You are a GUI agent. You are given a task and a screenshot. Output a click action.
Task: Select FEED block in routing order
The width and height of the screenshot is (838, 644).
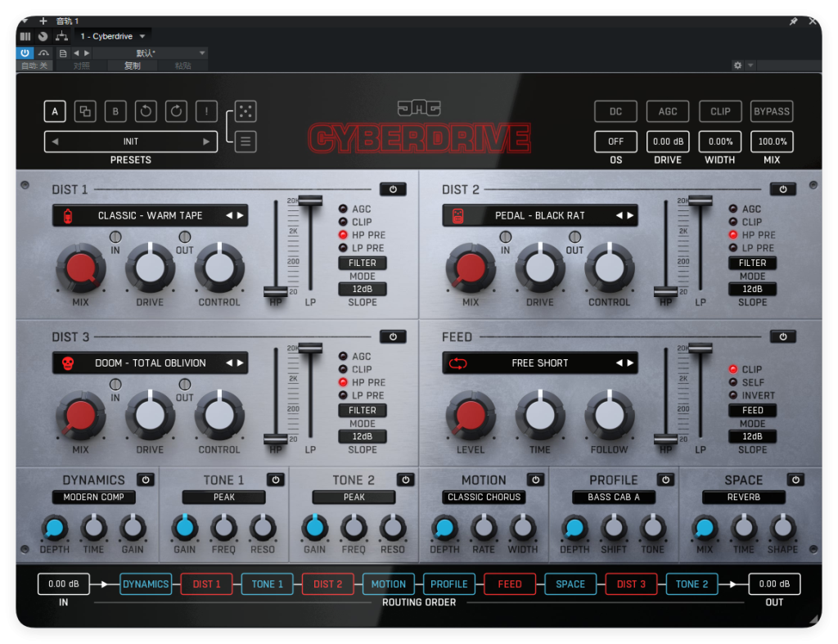click(510, 584)
